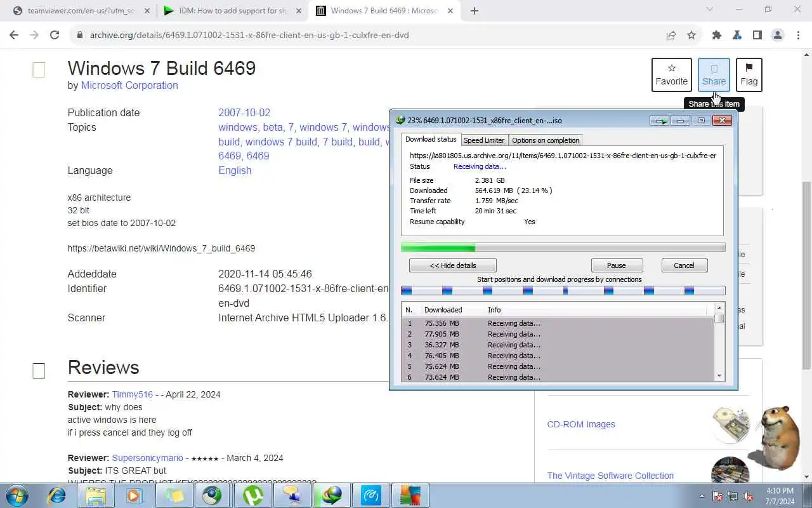Click the download progress bar
Image resolution: width=812 pixels, height=508 pixels.
pos(563,248)
